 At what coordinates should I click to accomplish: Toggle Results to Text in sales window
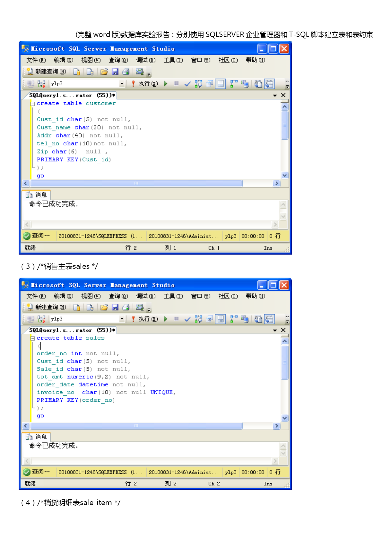(x=258, y=319)
